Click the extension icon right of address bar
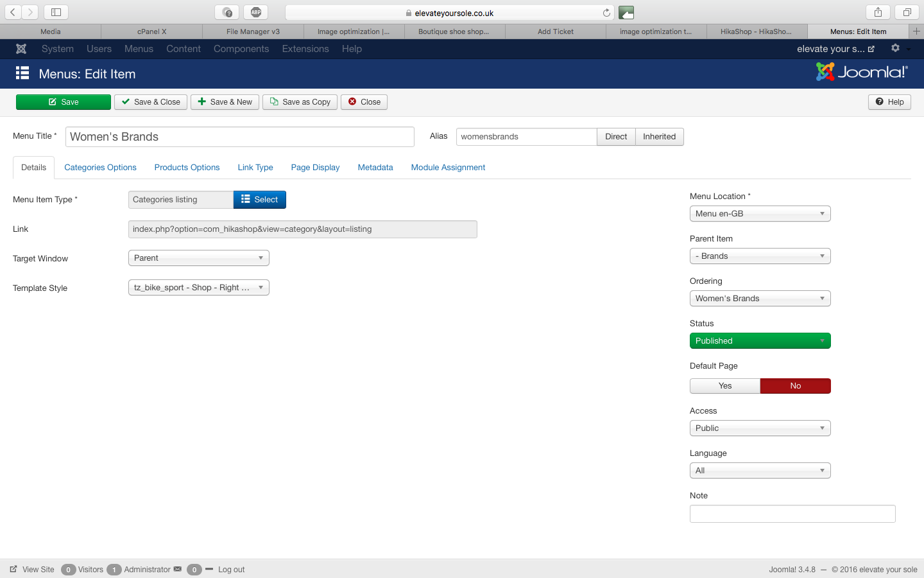924x578 pixels. click(x=626, y=12)
